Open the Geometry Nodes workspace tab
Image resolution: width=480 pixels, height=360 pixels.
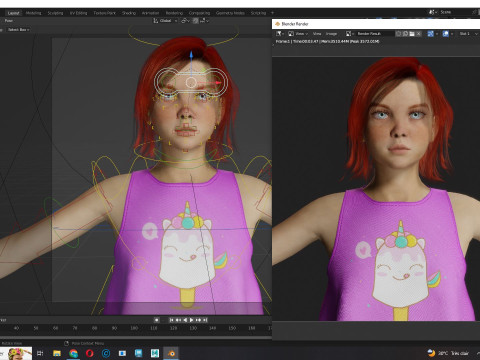point(230,13)
